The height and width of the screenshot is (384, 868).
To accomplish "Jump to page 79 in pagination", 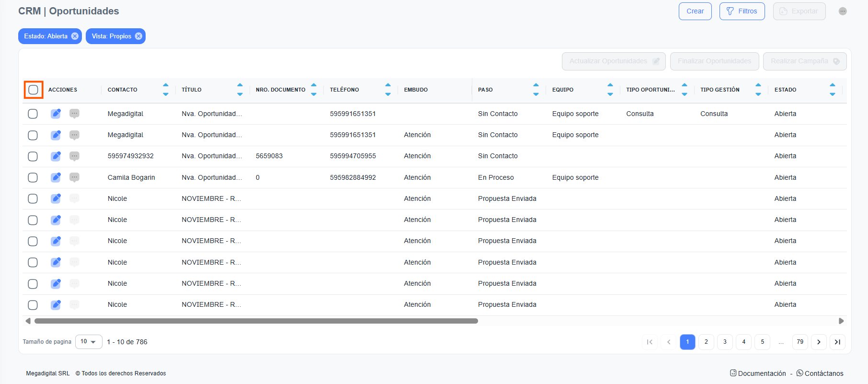I will [x=800, y=342].
